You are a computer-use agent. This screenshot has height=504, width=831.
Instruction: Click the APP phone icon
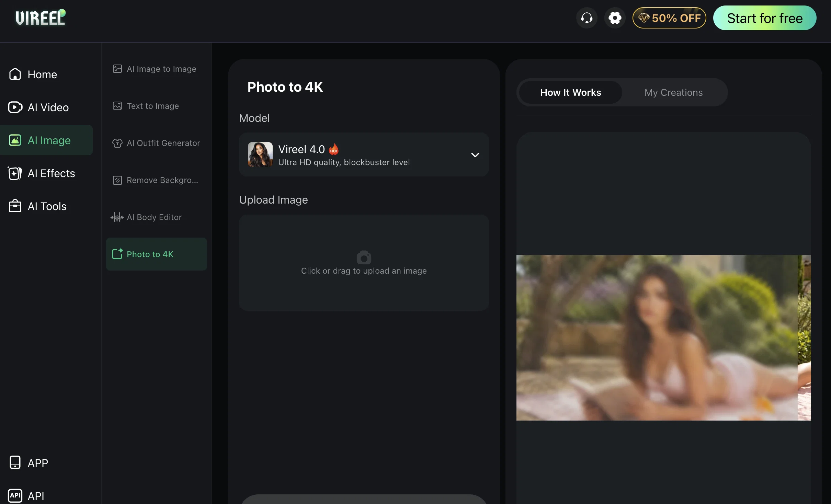coord(15,462)
